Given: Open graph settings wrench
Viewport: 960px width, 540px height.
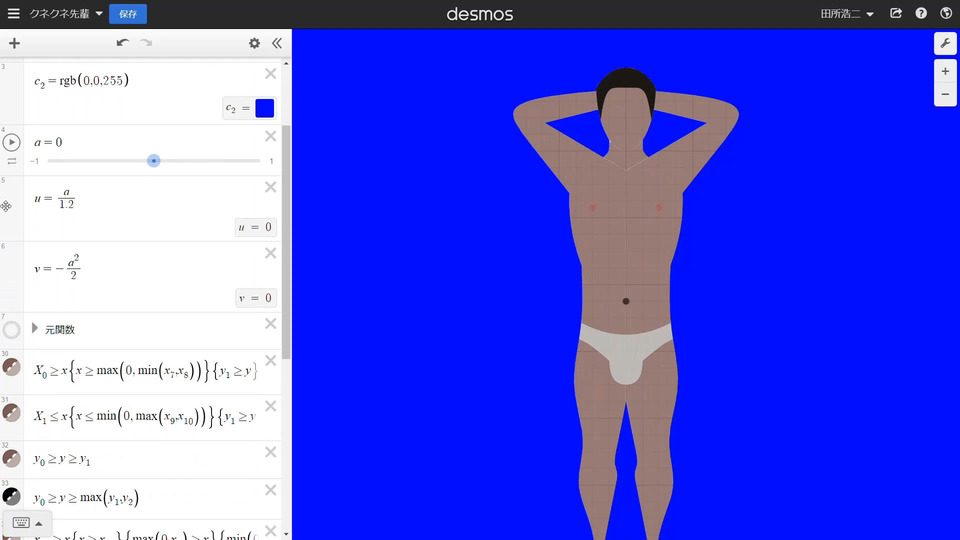Looking at the screenshot, I should (945, 43).
